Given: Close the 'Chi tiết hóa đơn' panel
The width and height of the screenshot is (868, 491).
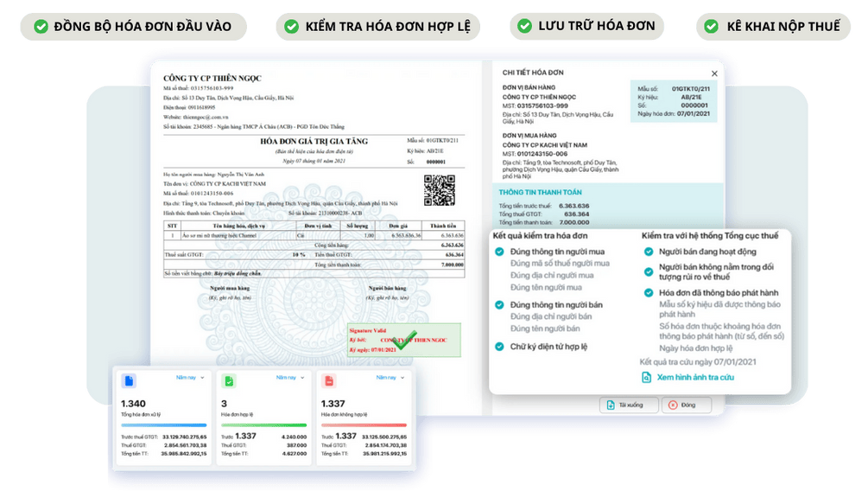Looking at the screenshot, I should point(714,73).
